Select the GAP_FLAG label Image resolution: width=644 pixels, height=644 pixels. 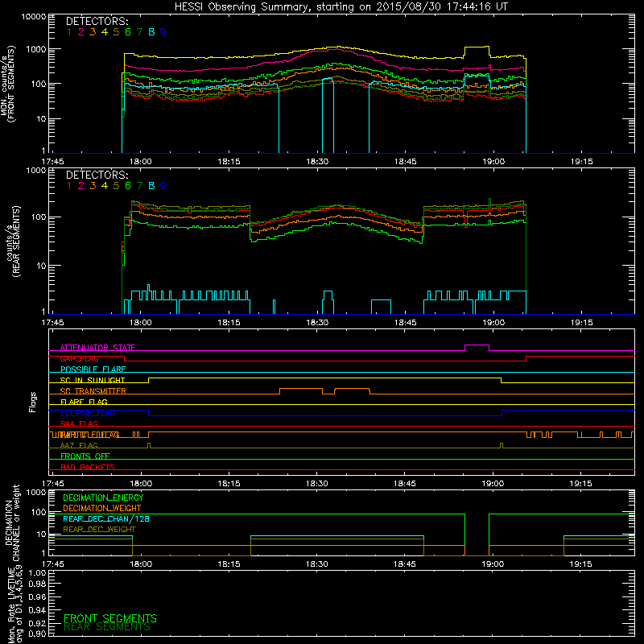point(79,358)
